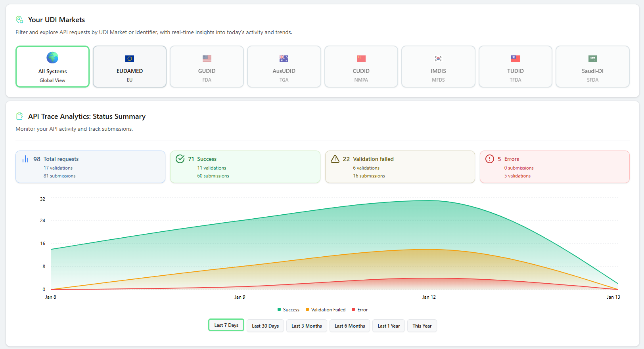This screenshot has width=644, height=349.
Task: Click the China flag icon on CUDID
Action: (361, 59)
